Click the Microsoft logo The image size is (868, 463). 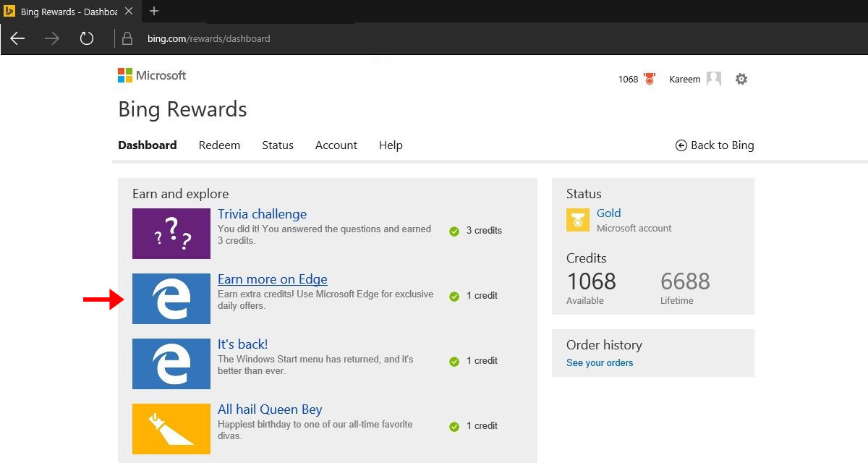tap(152, 75)
